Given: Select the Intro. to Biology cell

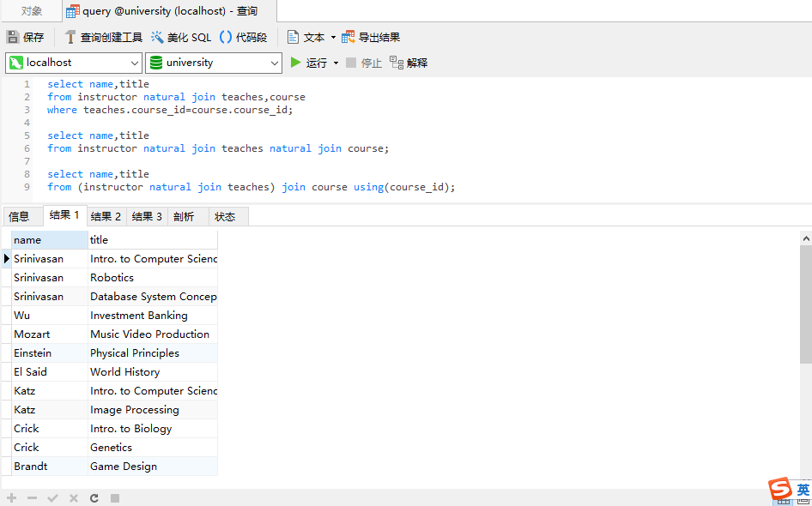Looking at the screenshot, I should click(153, 429).
